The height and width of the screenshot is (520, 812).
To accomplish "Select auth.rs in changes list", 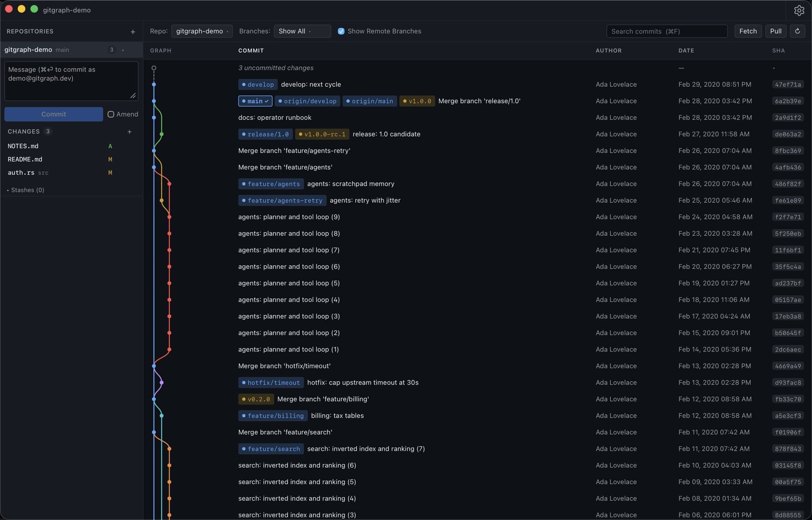I will pos(71,173).
